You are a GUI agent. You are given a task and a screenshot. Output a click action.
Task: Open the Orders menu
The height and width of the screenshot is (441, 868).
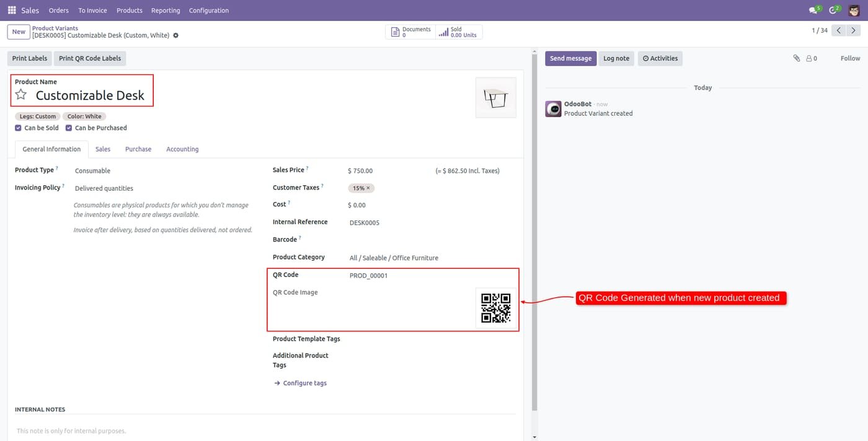click(59, 11)
